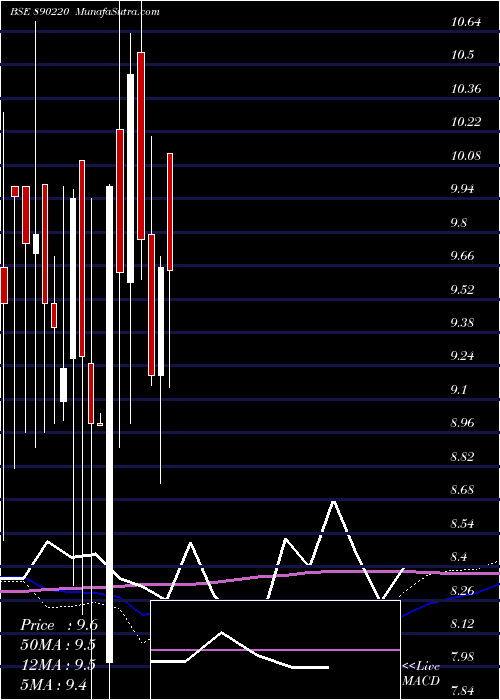500x700 pixels.
Task: Click the BSE 890220 chart title
Action: click(39, 12)
